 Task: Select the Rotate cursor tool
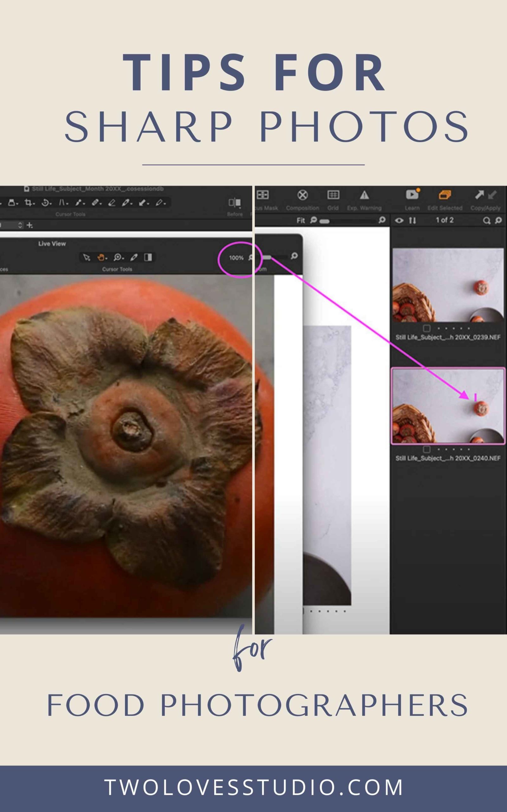pyautogui.click(x=45, y=203)
